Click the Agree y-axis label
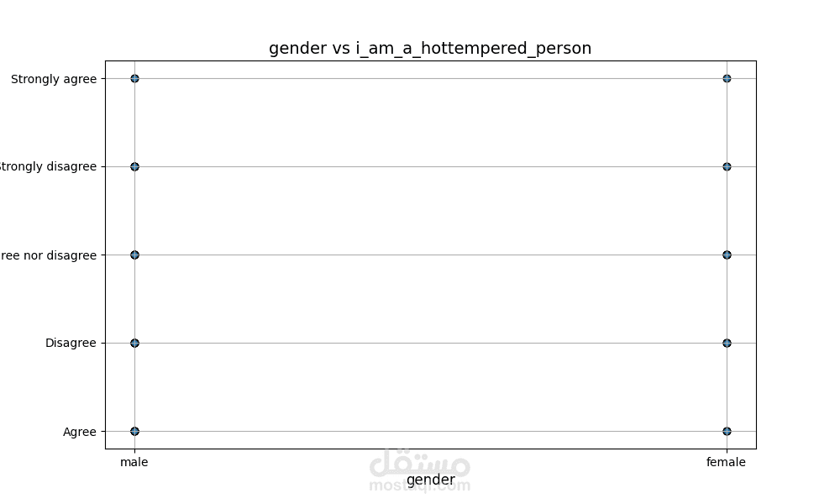 point(80,432)
